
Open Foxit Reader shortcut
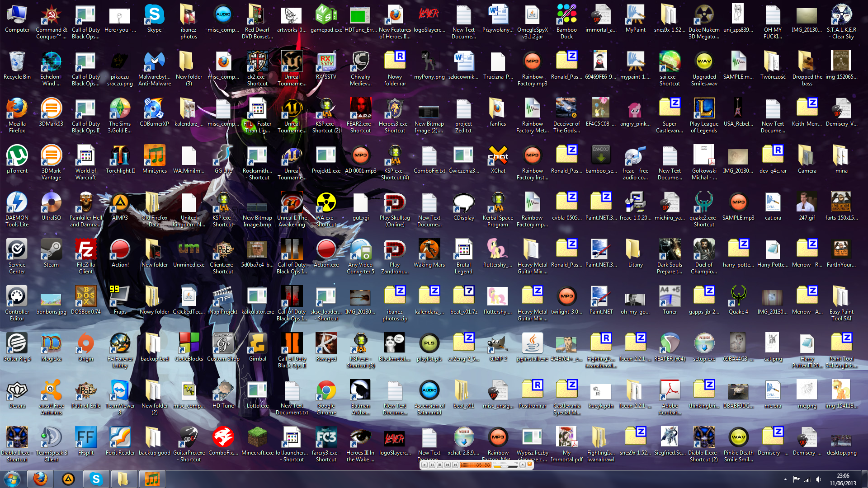(x=120, y=441)
